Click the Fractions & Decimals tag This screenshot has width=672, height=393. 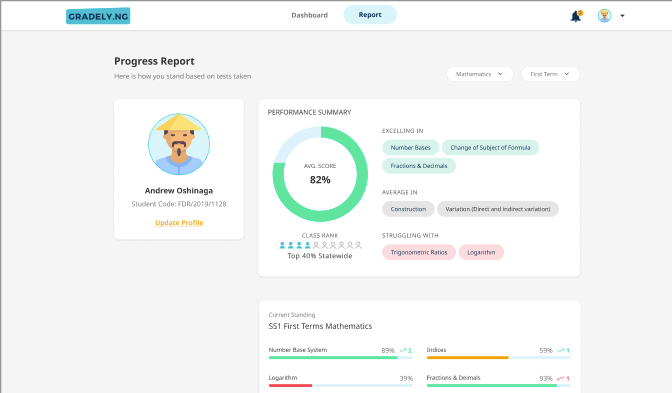tap(419, 166)
